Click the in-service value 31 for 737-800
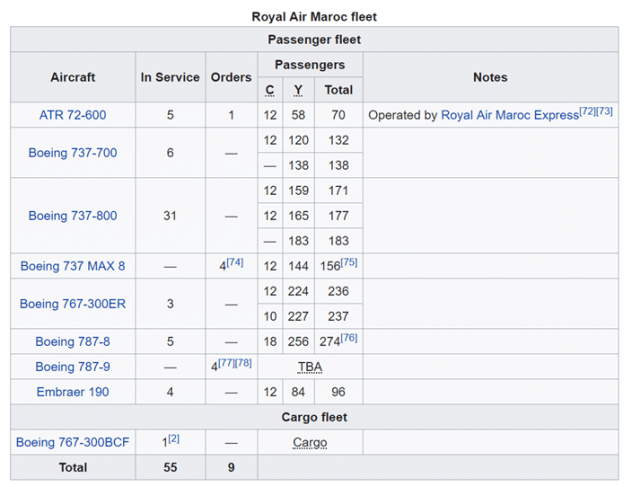 click(x=170, y=216)
